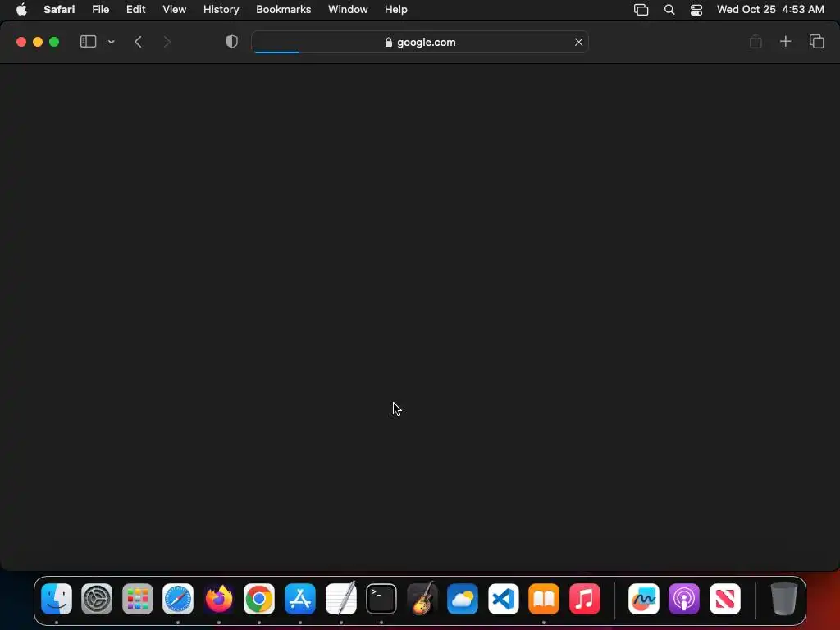
Task: Open the View menu
Action: pyautogui.click(x=174, y=10)
